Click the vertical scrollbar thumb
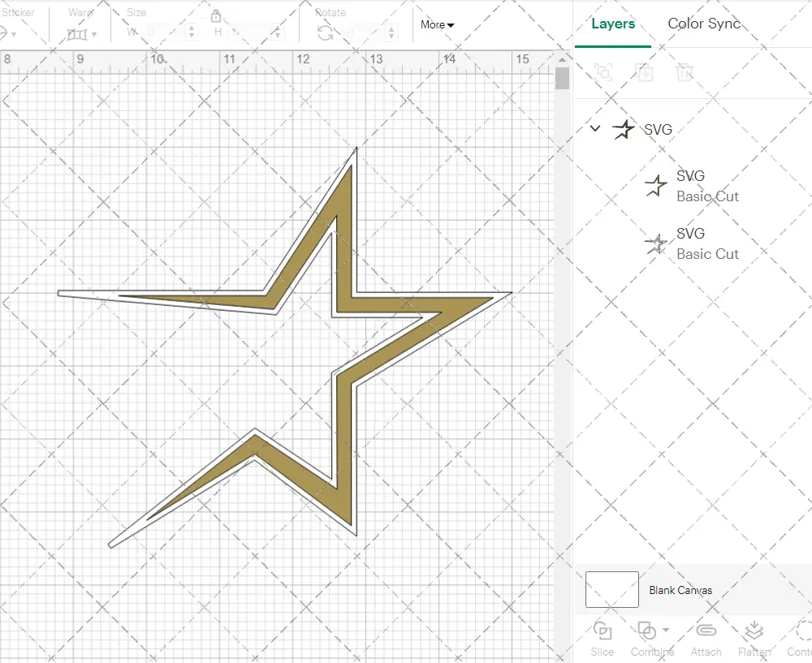 [562, 80]
